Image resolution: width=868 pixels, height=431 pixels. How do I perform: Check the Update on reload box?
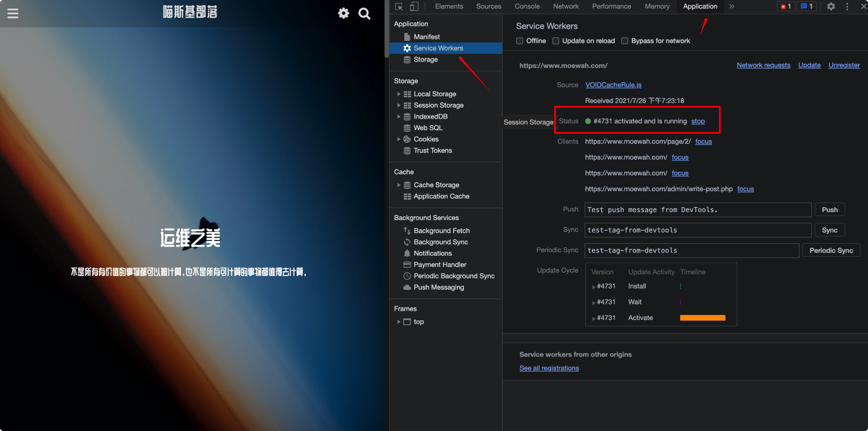(x=556, y=41)
